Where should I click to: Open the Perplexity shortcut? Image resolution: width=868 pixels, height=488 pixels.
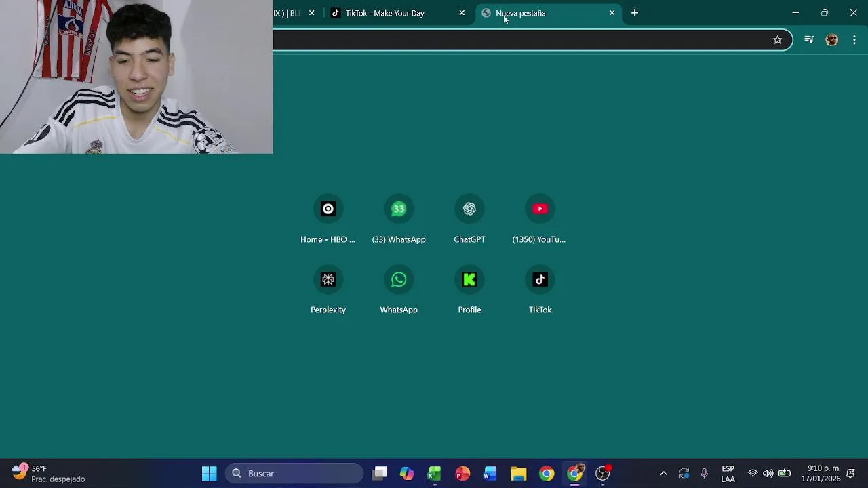coord(328,290)
